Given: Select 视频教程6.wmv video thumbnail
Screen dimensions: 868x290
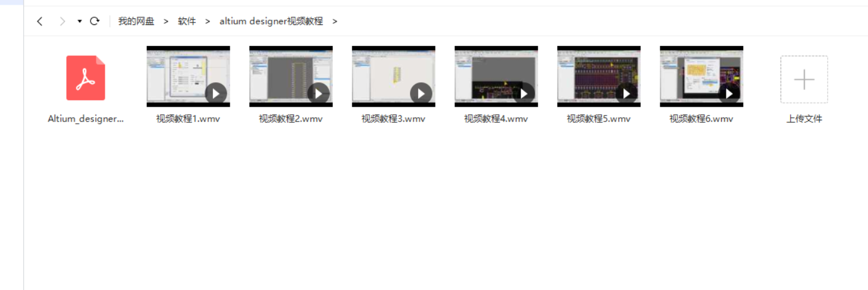Looking at the screenshot, I should [701, 76].
